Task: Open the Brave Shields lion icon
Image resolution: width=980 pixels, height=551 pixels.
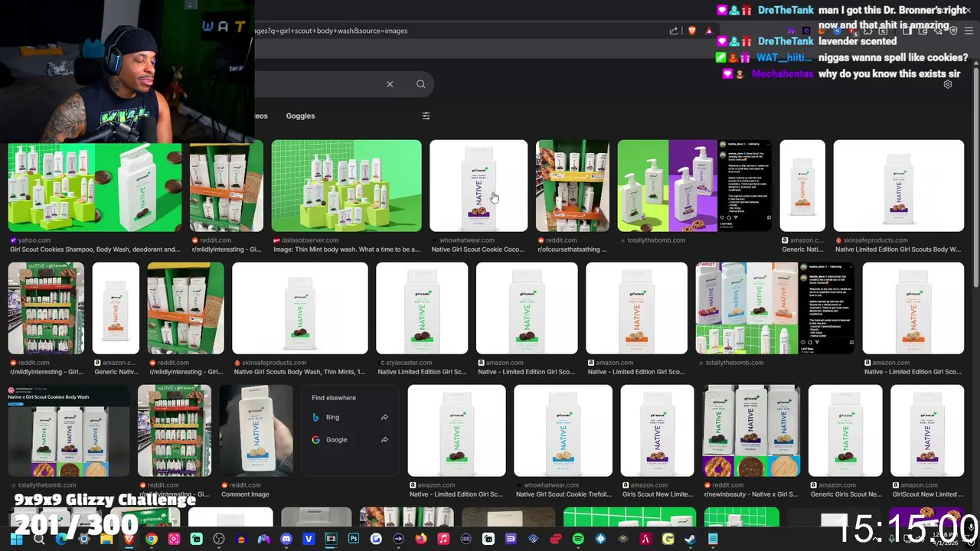Action: click(692, 31)
